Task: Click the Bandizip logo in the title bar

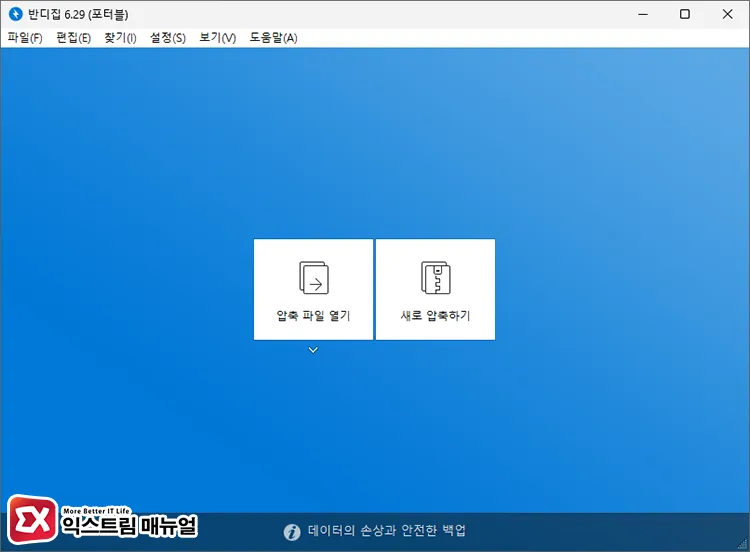Action: click(x=16, y=14)
